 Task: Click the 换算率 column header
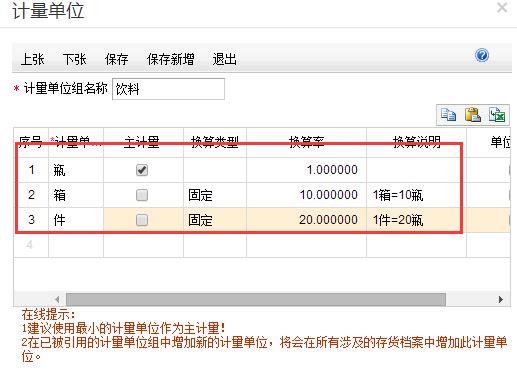306,142
